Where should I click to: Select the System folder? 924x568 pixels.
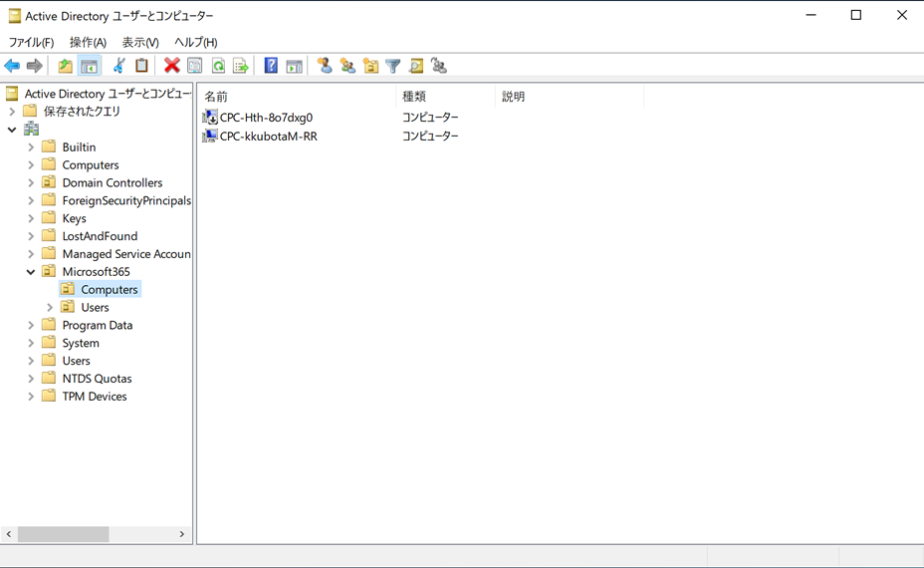click(x=81, y=343)
